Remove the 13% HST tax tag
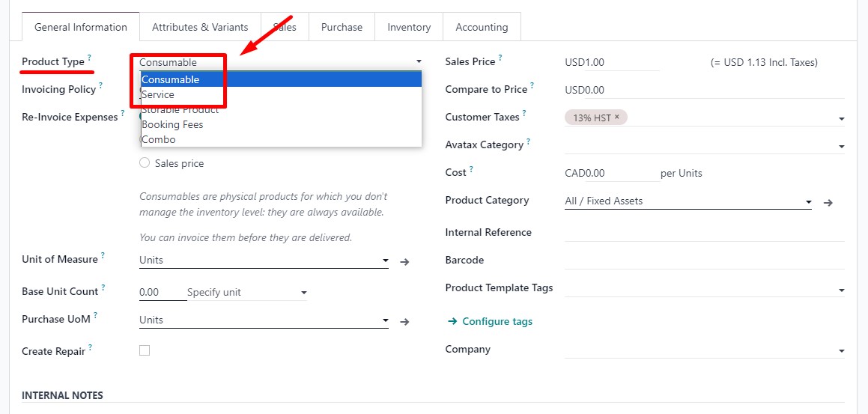 click(616, 117)
